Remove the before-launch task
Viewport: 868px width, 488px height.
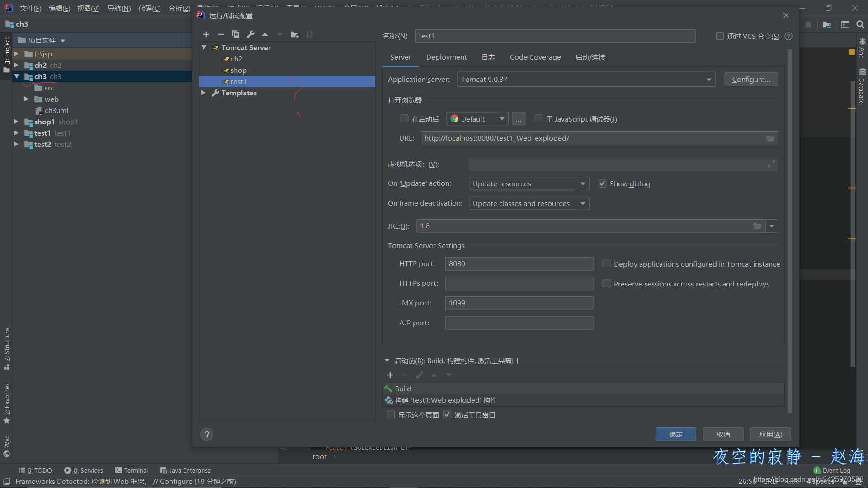[x=405, y=375]
